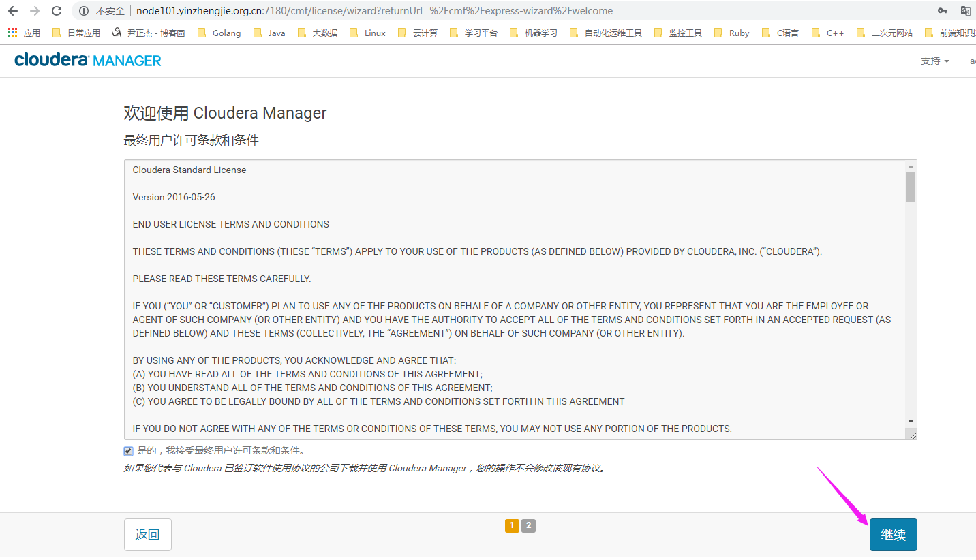
Task: Expand the 支持 support dropdown
Action: (x=935, y=61)
